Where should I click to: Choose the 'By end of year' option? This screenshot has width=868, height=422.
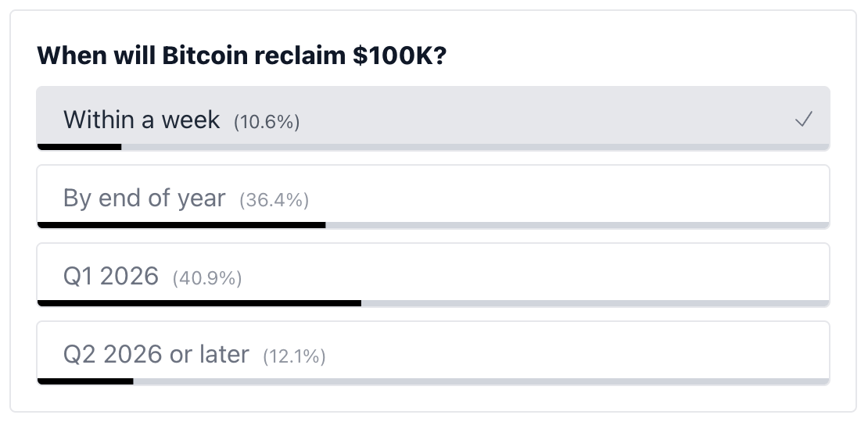coord(433,197)
